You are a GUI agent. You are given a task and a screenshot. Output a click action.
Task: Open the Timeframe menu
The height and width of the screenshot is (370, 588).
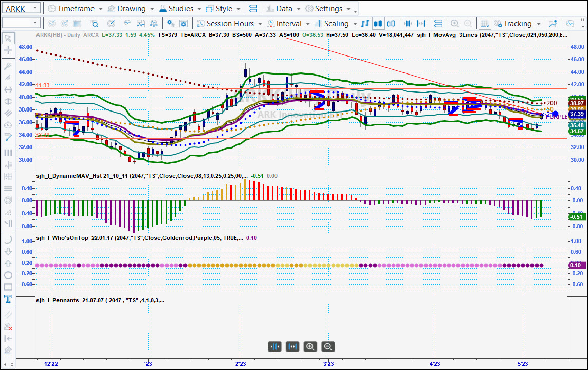pyautogui.click(x=75, y=8)
